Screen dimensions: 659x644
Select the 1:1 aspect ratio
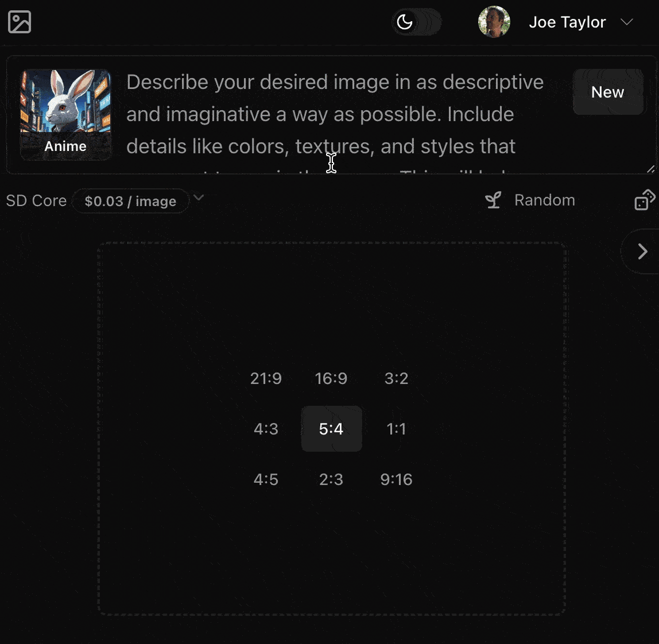click(396, 429)
